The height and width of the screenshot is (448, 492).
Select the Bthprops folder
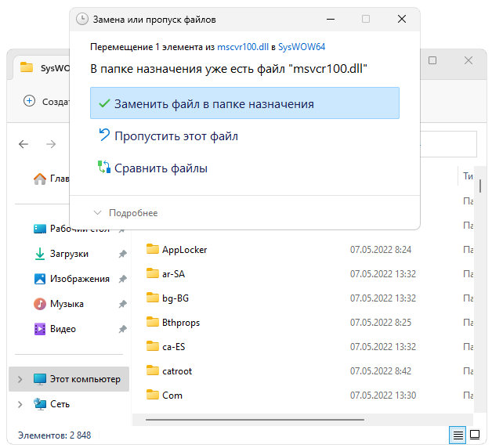pos(181,323)
